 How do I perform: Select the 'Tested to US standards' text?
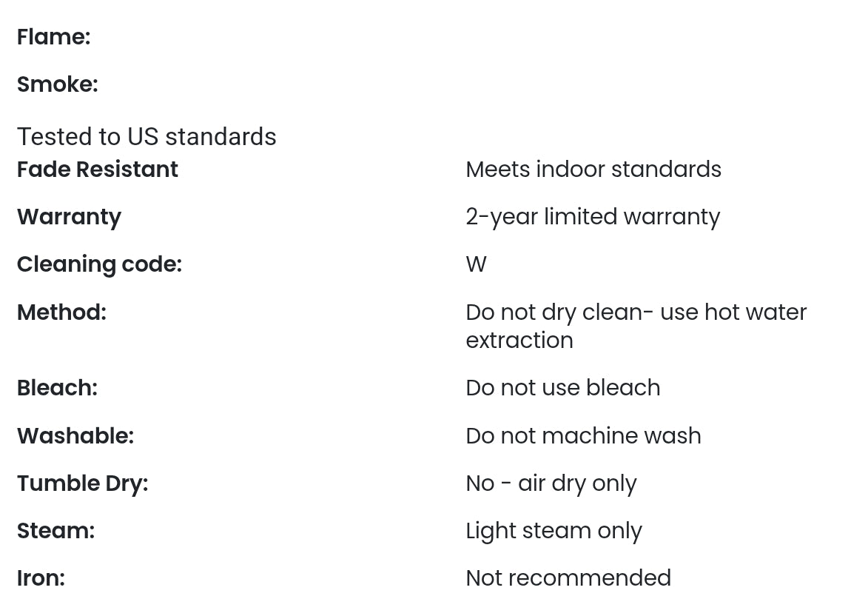click(147, 137)
